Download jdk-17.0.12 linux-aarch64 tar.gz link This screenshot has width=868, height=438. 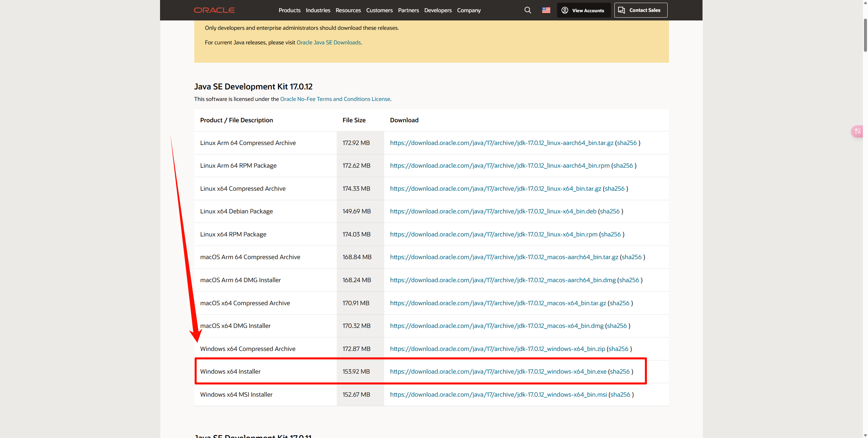tap(501, 143)
